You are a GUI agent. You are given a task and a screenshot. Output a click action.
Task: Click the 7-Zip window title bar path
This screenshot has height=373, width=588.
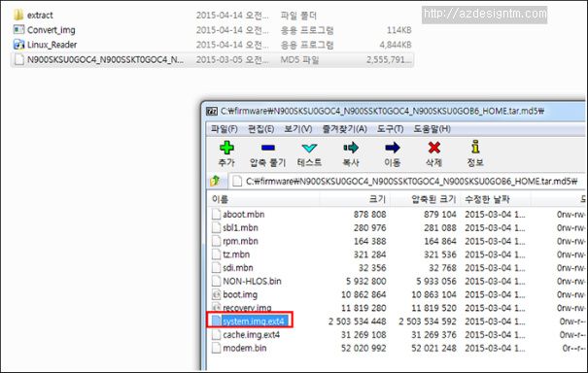click(382, 112)
